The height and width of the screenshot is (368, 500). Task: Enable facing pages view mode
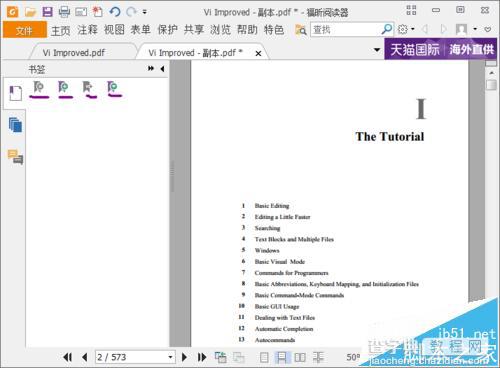pos(300,358)
